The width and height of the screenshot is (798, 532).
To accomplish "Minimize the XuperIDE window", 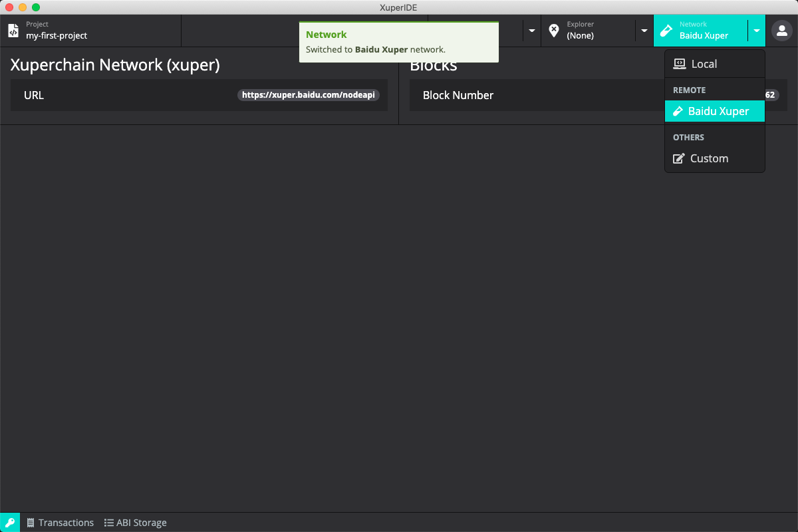I will tap(23, 7).
